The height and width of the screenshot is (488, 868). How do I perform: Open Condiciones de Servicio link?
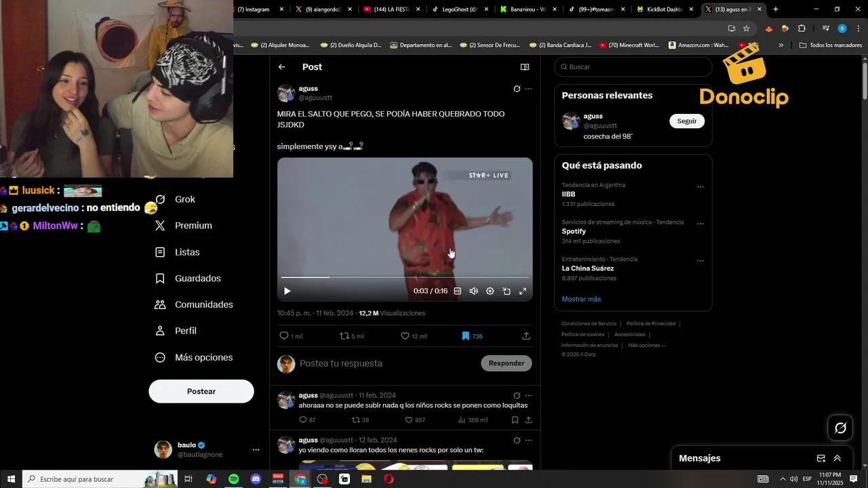pyautogui.click(x=589, y=324)
